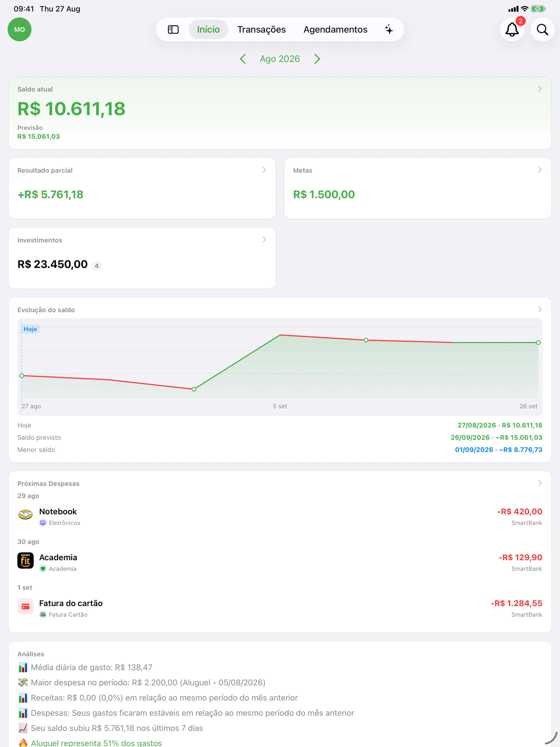Check the battery status icon
This screenshot has width=560, height=747.
click(538, 9)
